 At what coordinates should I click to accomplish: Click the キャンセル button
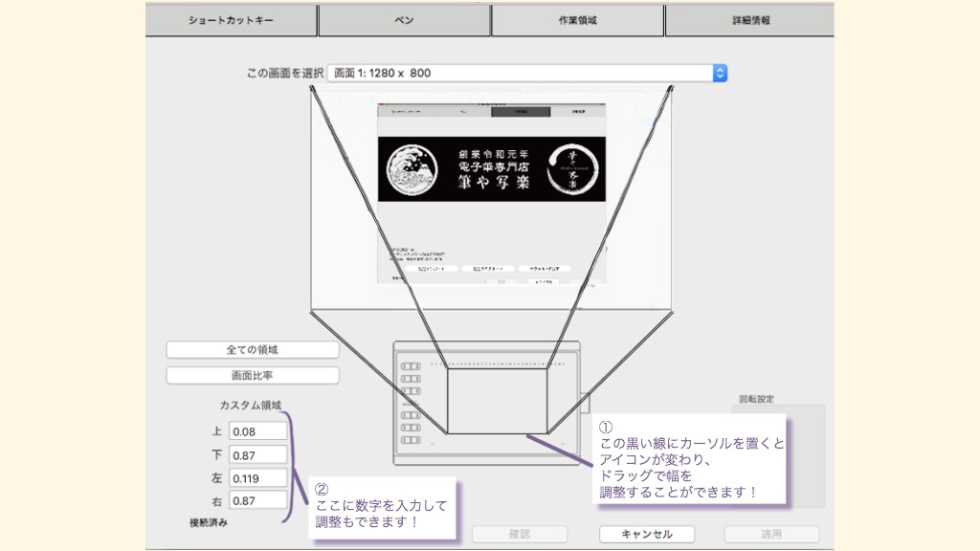click(x=647, y=534)
